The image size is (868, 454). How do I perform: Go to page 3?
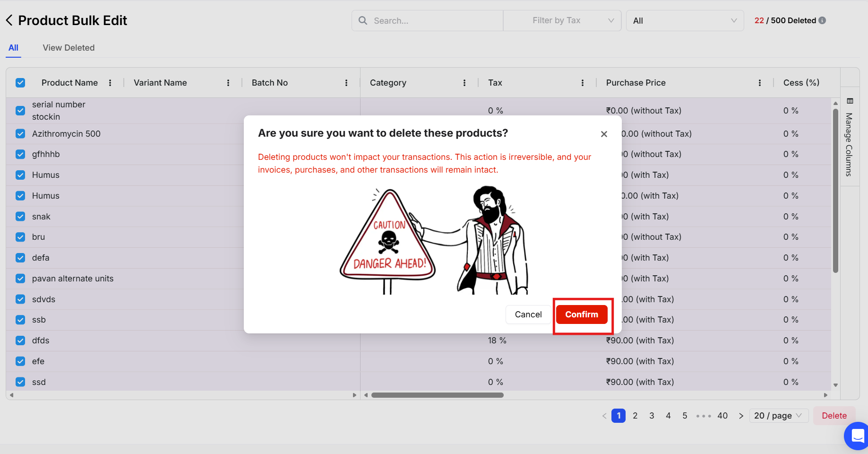[x=652, y=416]
